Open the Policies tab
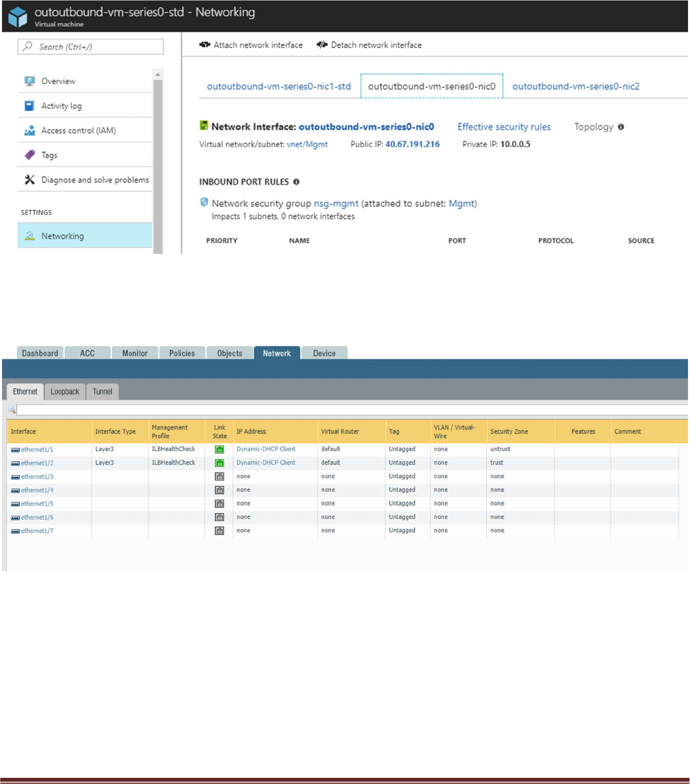The image size is (690, 784). (182, 353)
